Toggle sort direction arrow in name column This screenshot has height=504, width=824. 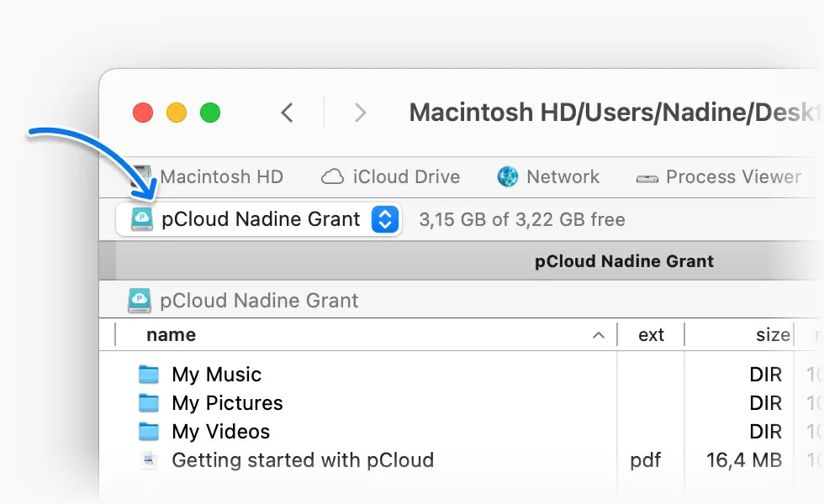point(599,335)
